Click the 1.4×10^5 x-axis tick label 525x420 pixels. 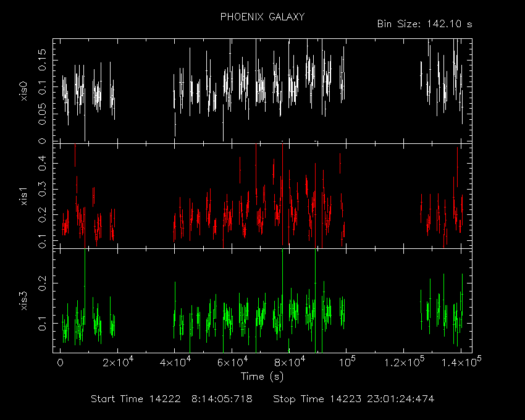pos(462,362)
